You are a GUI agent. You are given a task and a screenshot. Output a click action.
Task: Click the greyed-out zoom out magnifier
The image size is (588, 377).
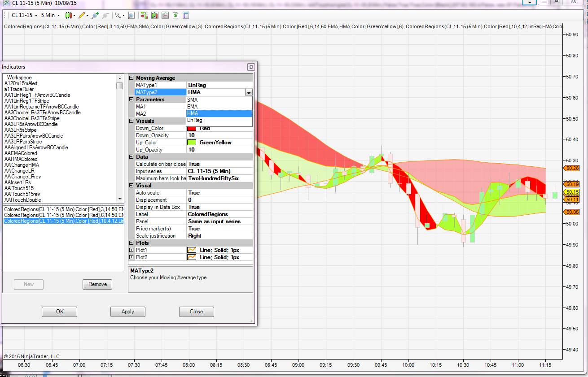pyautogui.click(x=105, y=15)
